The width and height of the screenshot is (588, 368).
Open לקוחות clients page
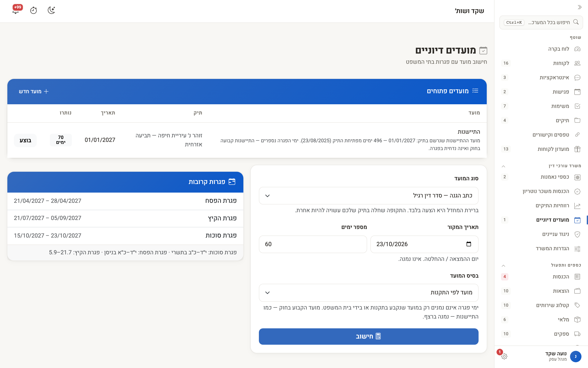[541, 63]
